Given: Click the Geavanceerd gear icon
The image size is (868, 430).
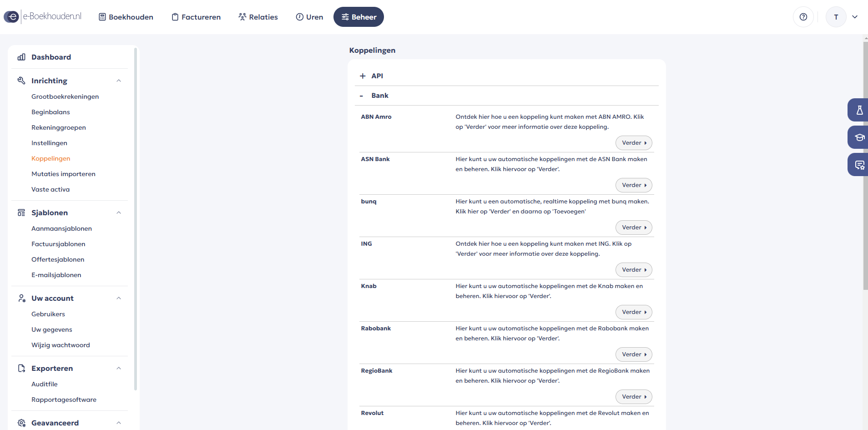Looking at the screenshot, I should [21, 423].
